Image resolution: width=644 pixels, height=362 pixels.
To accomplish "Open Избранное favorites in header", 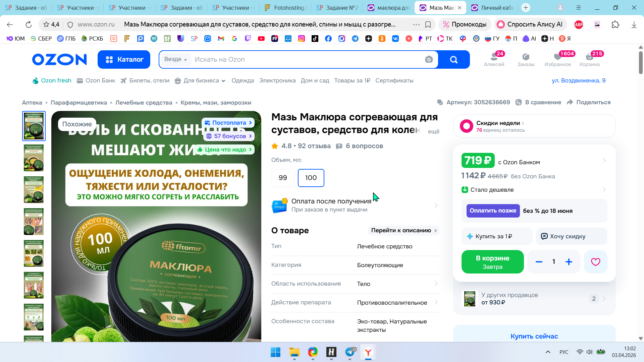I will click(557, 59).
